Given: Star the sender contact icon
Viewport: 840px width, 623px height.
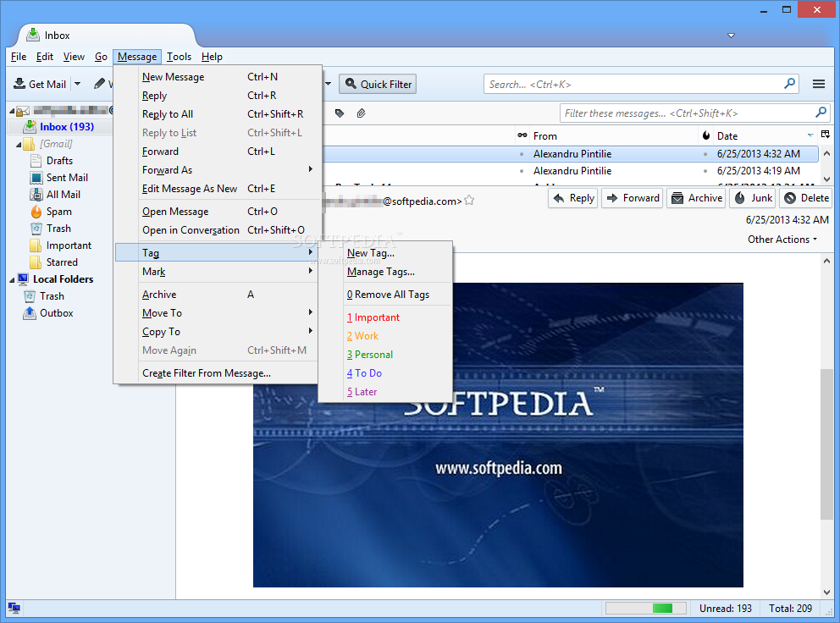Looking at the screenshot, I should coord(469,201).
